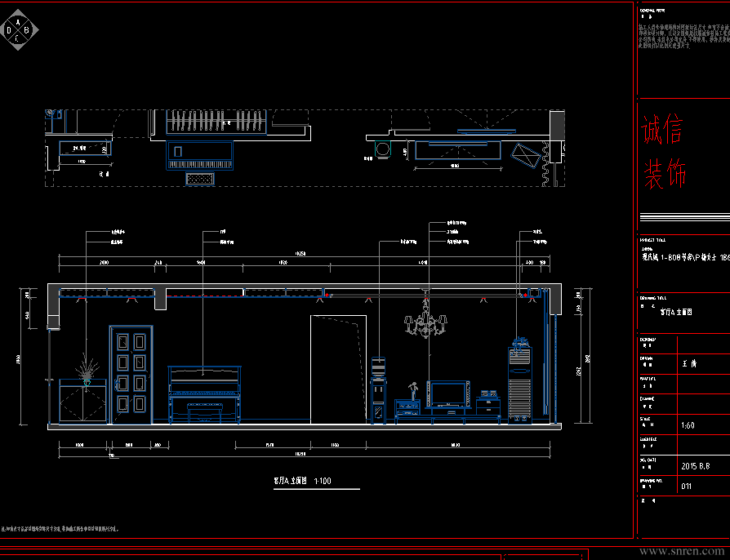Select the open doorway outline in elevation
Viewport: 730px width, 560px height.
pyautogui.click(x=339, y=370)
